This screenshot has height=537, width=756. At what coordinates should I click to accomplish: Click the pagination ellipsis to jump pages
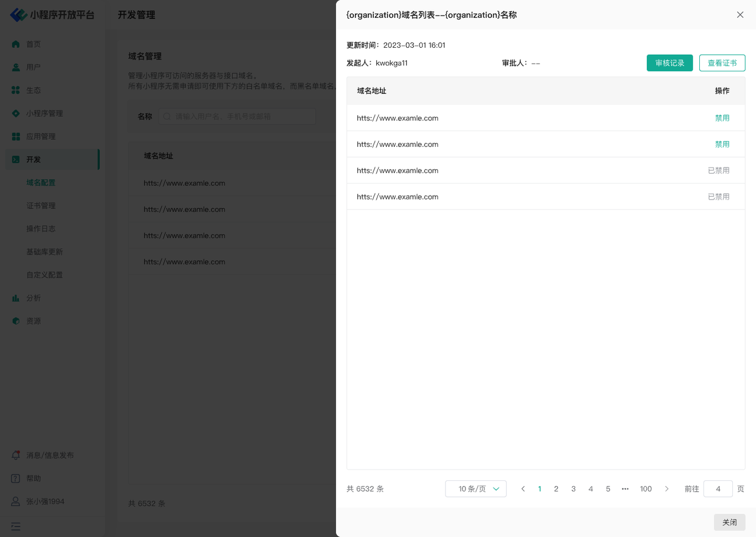coord(625,489)
